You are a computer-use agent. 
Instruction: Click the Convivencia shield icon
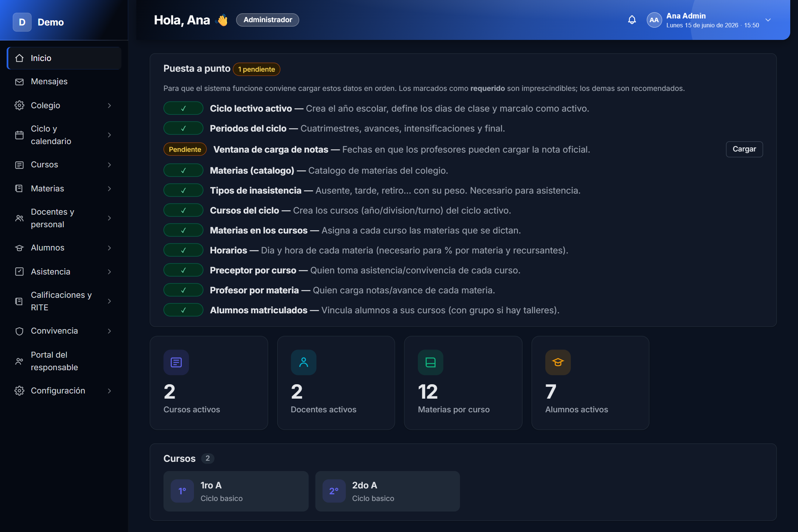tap(19, 331)
